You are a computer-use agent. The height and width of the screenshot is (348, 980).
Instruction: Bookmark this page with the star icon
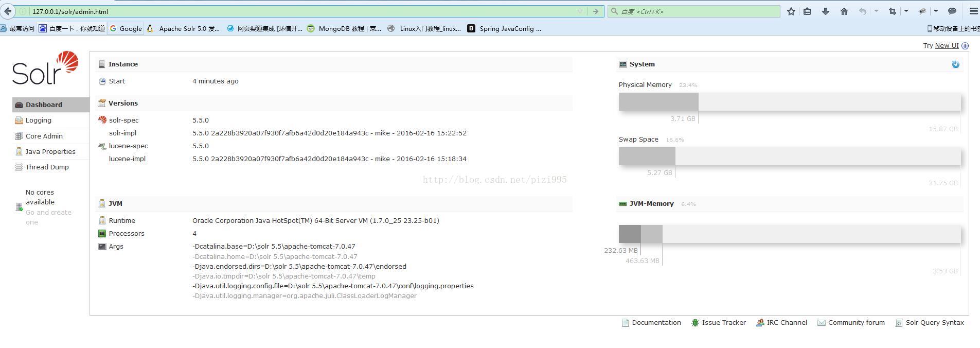point(791,11)
